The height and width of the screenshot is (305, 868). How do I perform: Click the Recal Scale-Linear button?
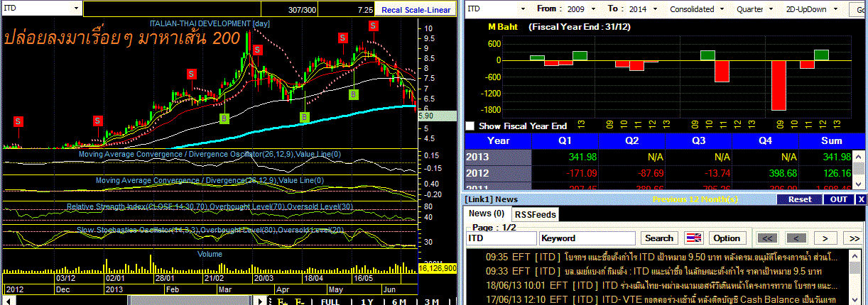pyautogui.click(x=416, y=10)
